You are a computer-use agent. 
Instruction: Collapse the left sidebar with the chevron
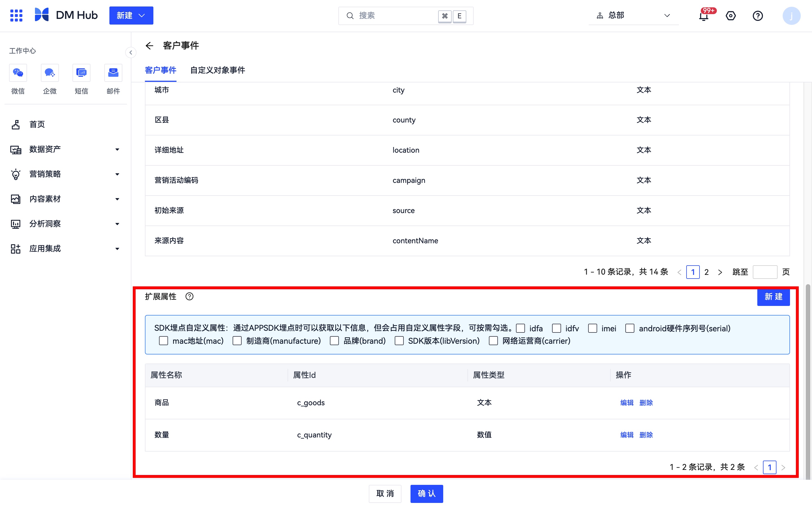[x=131, y=52]
